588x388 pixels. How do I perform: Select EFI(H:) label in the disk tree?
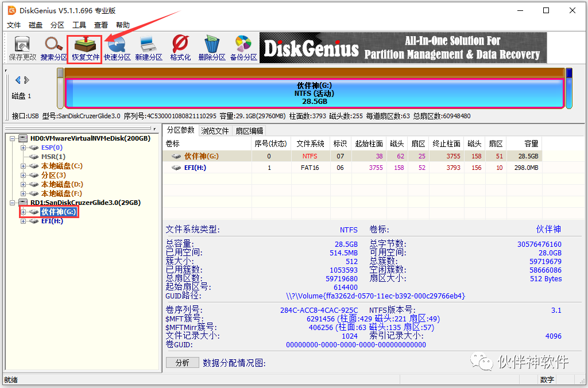pyautogui.click(x=52, y=221)
